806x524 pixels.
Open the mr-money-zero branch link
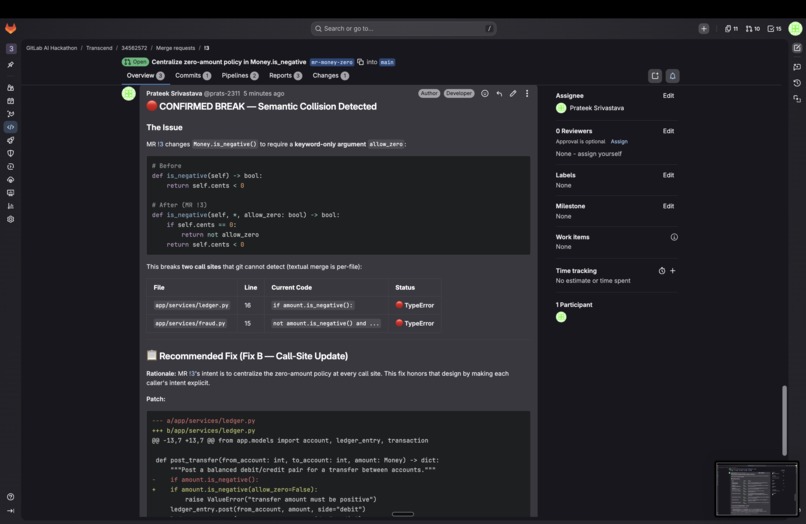coord(332,62)
